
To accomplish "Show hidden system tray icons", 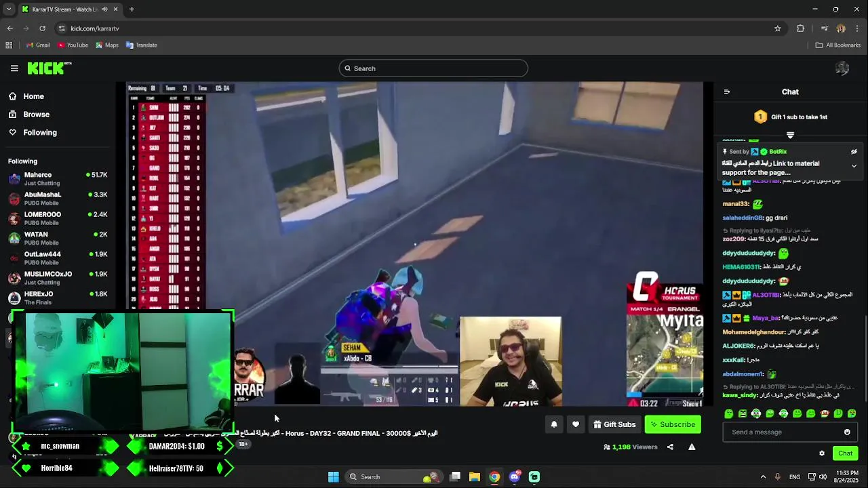I will coord(763,477).
